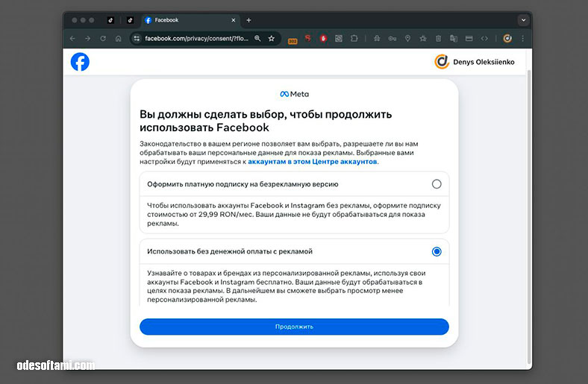Switch to the second TikTok tab
Image resolution: width=588 pixels, height=384 pixels.
tap(130, 20)
